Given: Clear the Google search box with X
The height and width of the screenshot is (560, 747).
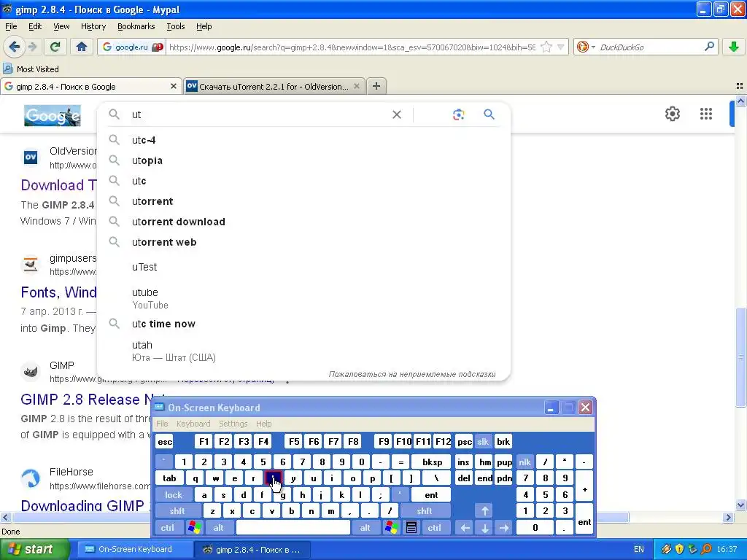Looking at the screenshot, I should pos(396,114).
